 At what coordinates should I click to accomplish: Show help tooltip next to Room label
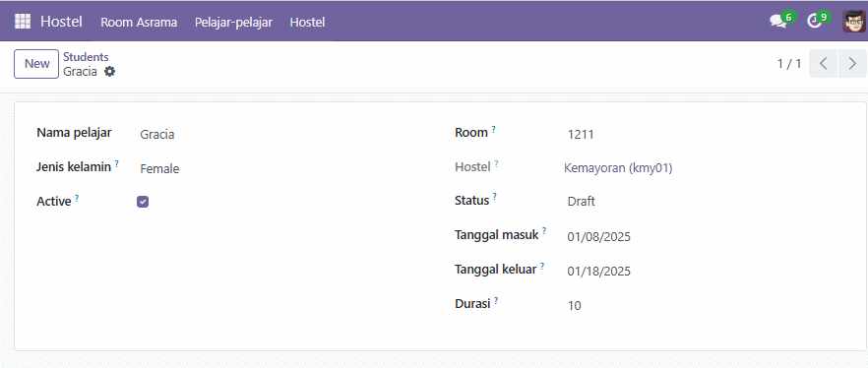[493, 130]
